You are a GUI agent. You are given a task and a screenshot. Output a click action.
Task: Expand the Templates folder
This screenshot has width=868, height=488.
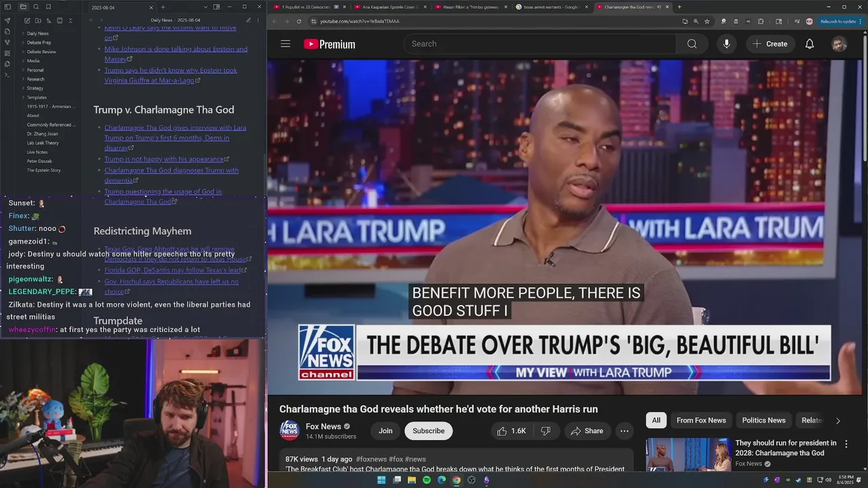click(x=37, y=98)
